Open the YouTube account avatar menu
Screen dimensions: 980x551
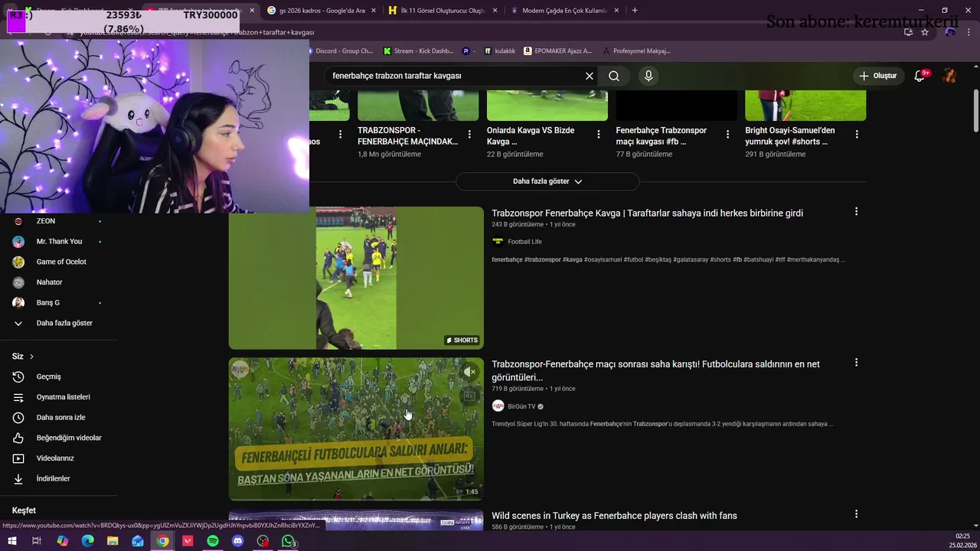click(x=949, y=76)
